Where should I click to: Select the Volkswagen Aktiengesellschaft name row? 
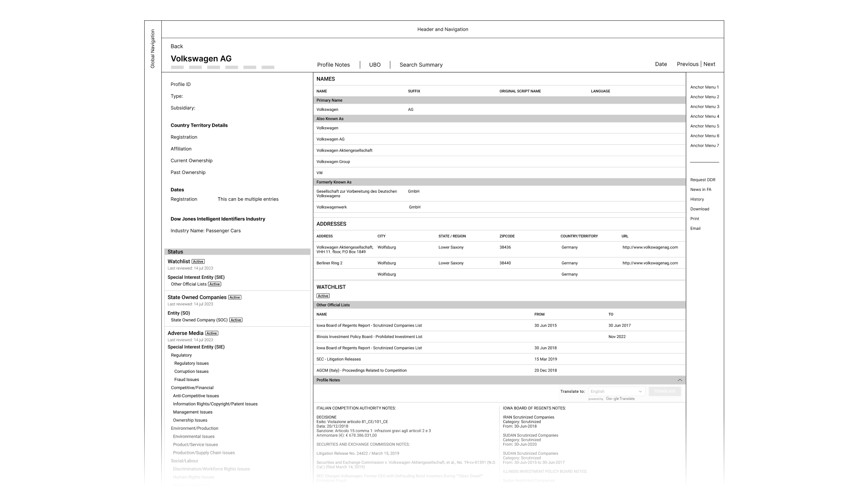pyautogui.click(x=500, y=150)
